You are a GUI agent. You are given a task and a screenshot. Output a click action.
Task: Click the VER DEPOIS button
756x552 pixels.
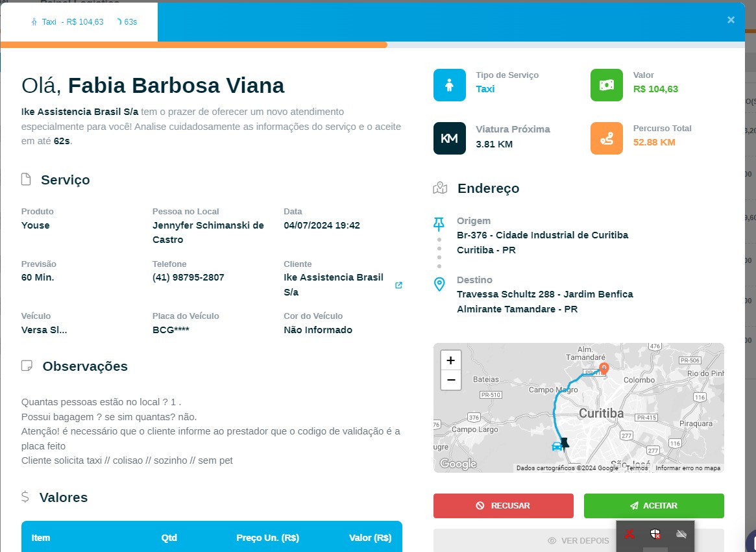point(579,540)
